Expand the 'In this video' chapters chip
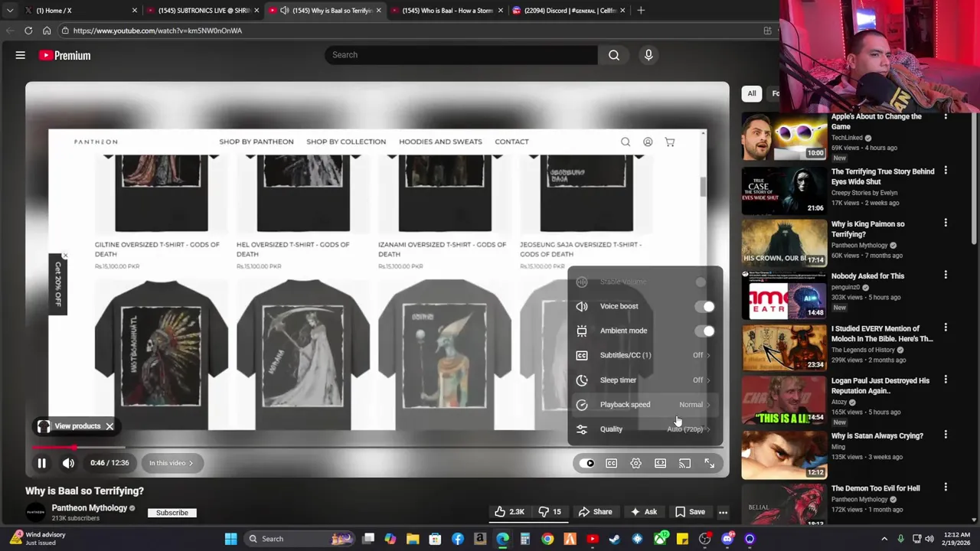Image resolution: width=980 pixels, height=551 pixels. (171, 463)
